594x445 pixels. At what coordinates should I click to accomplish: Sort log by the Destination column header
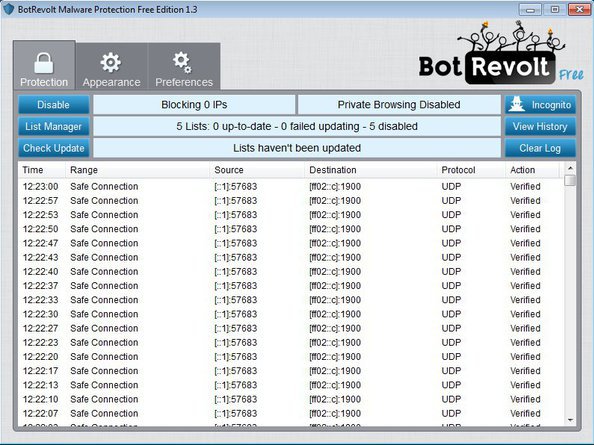[x=371, y=170]
